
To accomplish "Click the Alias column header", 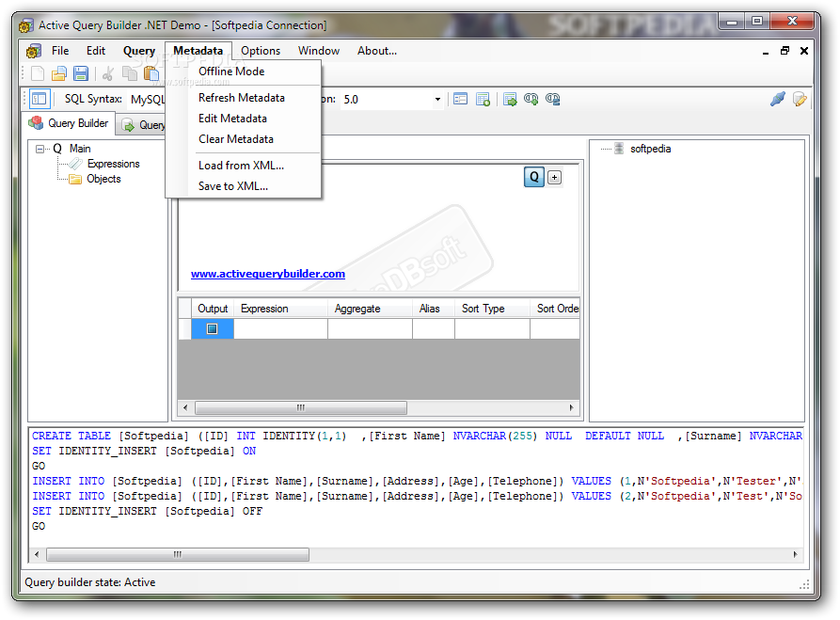I will point(434,309).
